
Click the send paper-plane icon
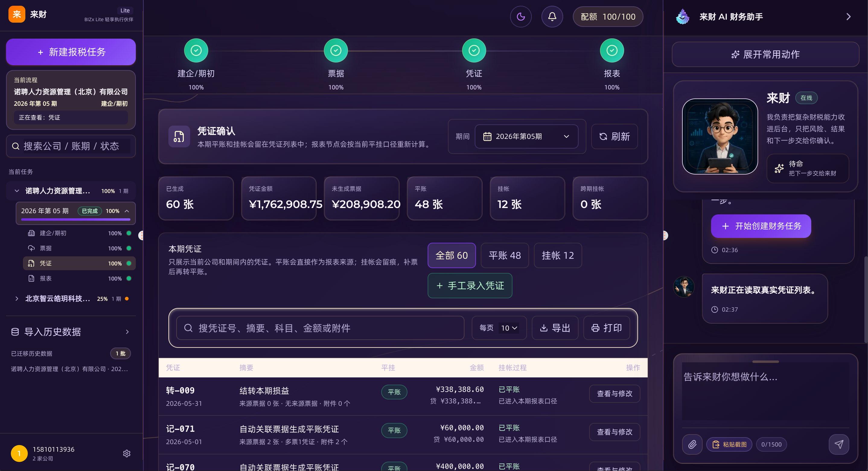click(x=839, y=444)
